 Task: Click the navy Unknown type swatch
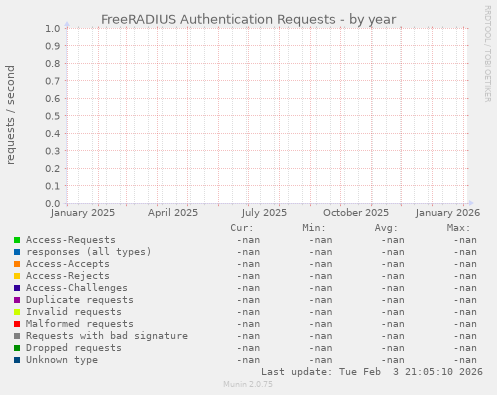pos(17,360)
